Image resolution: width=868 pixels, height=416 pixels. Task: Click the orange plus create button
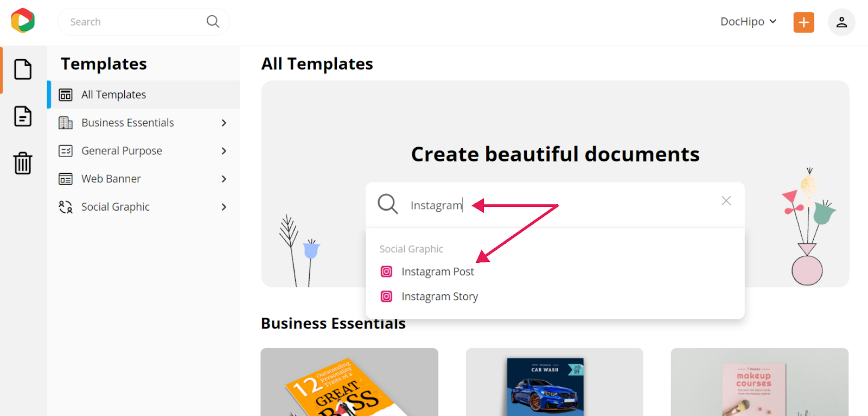pyautogui.click(x=803, y=22)
